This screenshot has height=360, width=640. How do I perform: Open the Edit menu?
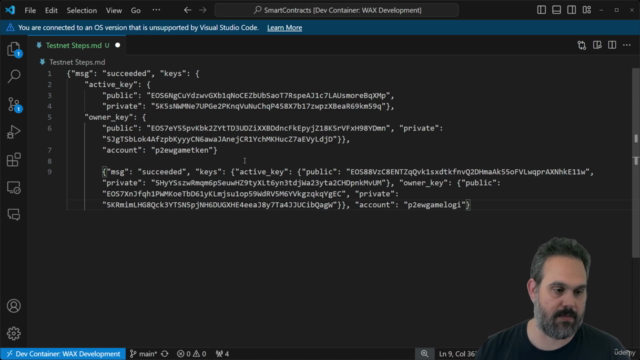[51, 10]
